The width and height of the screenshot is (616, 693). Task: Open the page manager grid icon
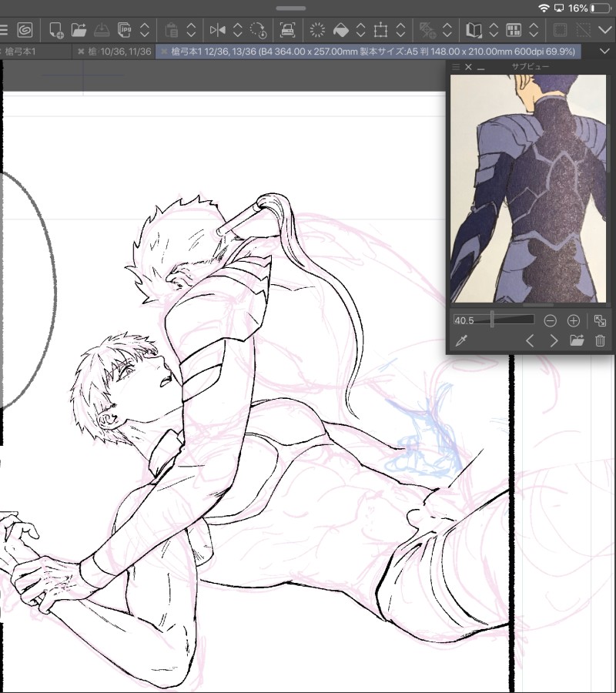(514, 30)
